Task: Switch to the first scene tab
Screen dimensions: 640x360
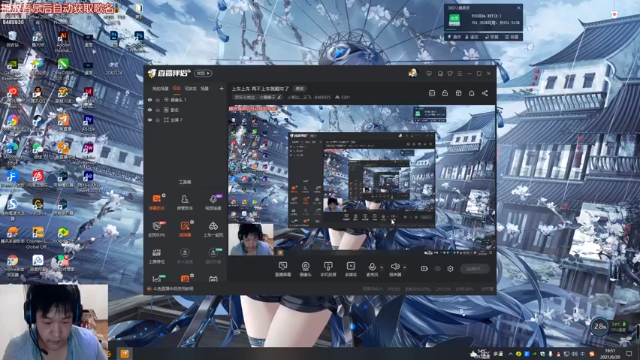Action: click(160, 89)
